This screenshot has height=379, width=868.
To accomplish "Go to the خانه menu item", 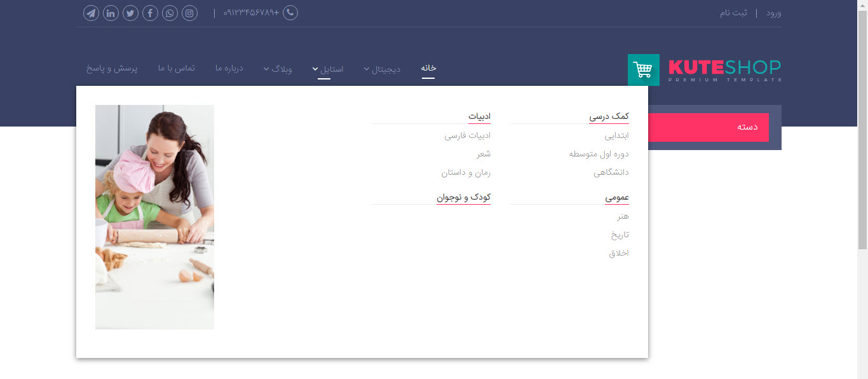I will click(x=428, y=68).
